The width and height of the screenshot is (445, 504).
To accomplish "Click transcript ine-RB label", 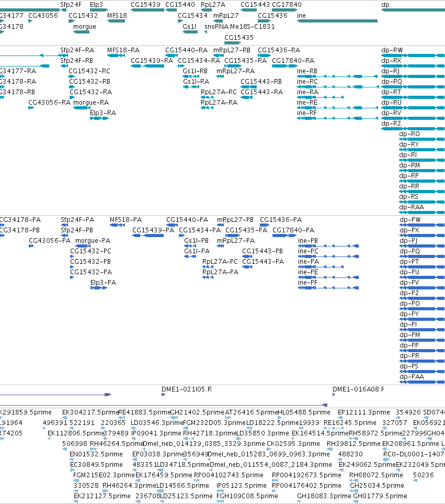I will 307,71.
